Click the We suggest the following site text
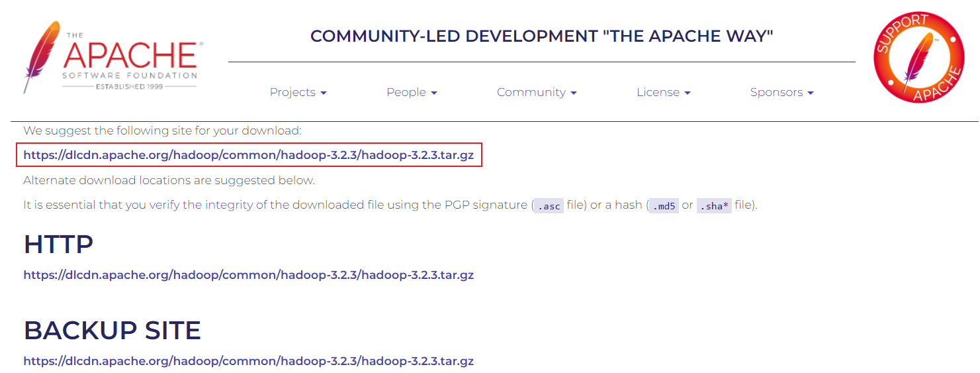980x373 pixels. (162, 131)
